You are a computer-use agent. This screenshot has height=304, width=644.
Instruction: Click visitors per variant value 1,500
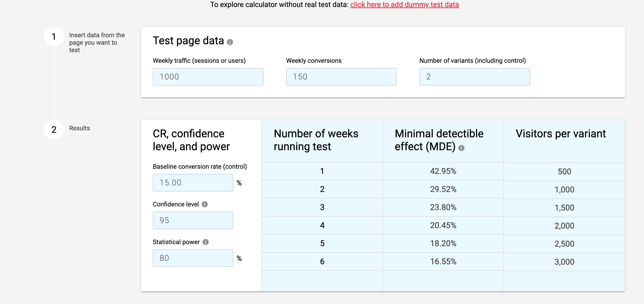(x=564, y=208)
